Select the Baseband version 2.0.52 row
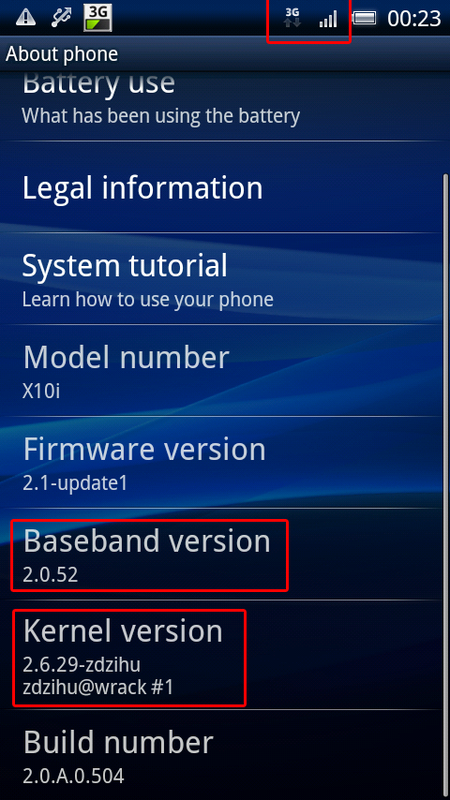The width and height of the screenshot is (450, 800). 225,554
